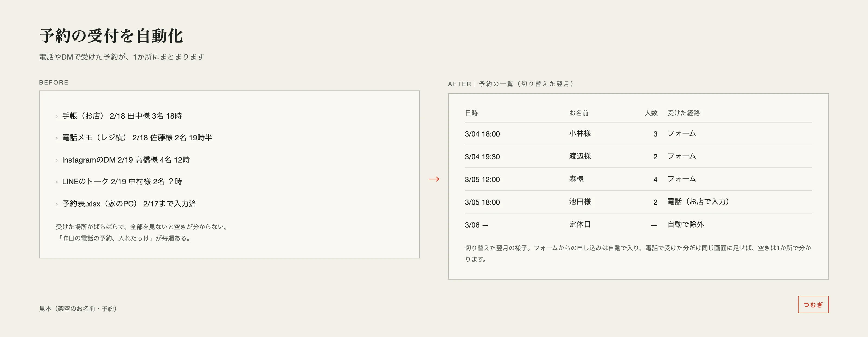Click the 3/05 12:00 date cell
This screenshot has width=868, height=337.
pos(482,180)
